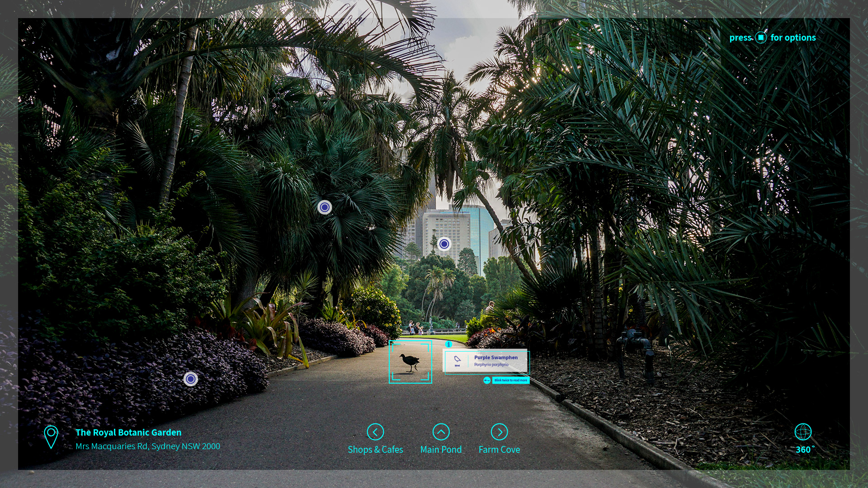This screenshot has height=488, width=868.
Task: Click the bird icon in species card
Action: pos(457,359)
